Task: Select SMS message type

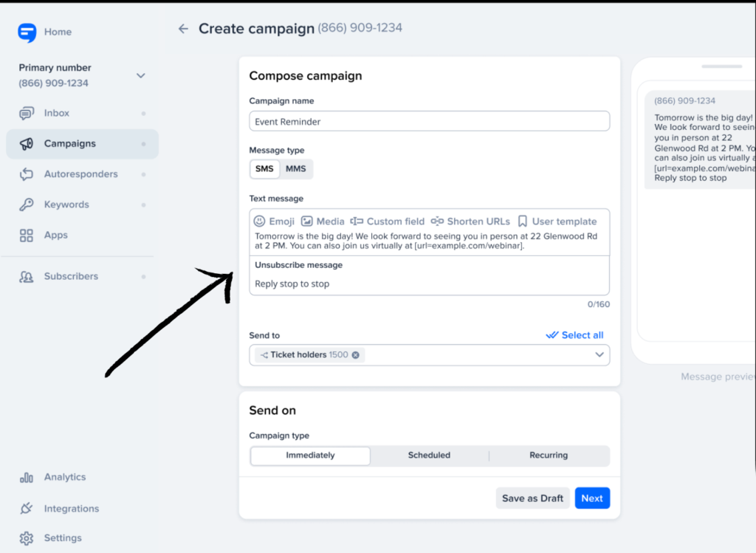Action: click(264, 169)
